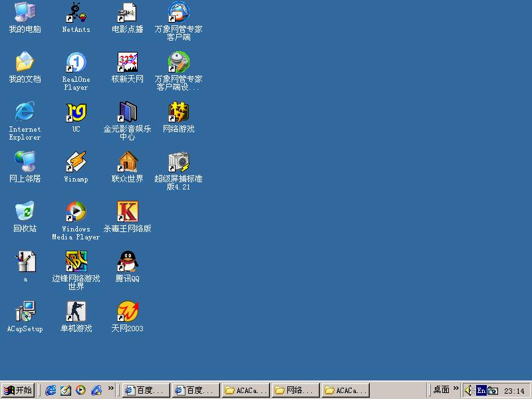The width and height of the screenshot is (532, 399).
Task: Click the screen capture tray icon
Action: coord(493,391)
